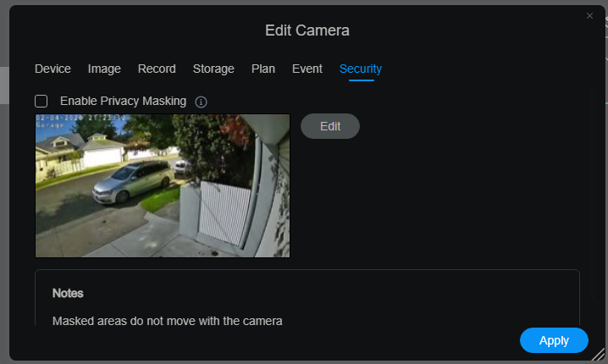Click the Notes heading
Viewport: 608px width, 364px height.
coord(68,294)
